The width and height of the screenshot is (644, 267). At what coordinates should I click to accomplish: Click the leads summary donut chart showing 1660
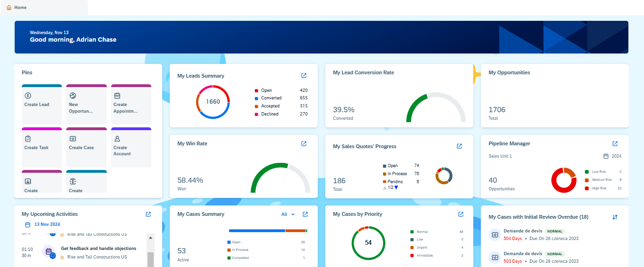click(x=213, y=102)
